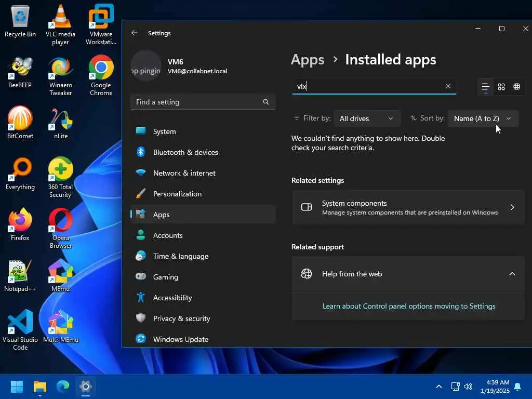Screen dimensions: 532x399
Task: Launch BeeBEEP from the desktop
Action: click(x=20, y=73)
